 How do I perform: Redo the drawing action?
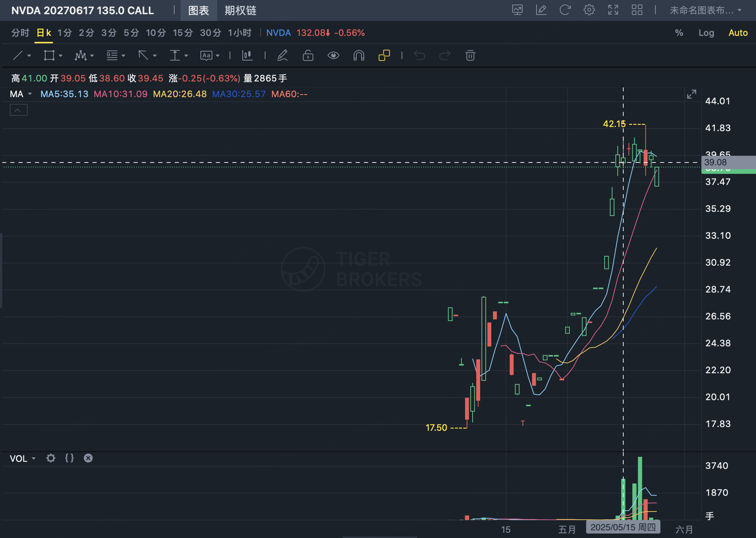(x=445, y=56)
